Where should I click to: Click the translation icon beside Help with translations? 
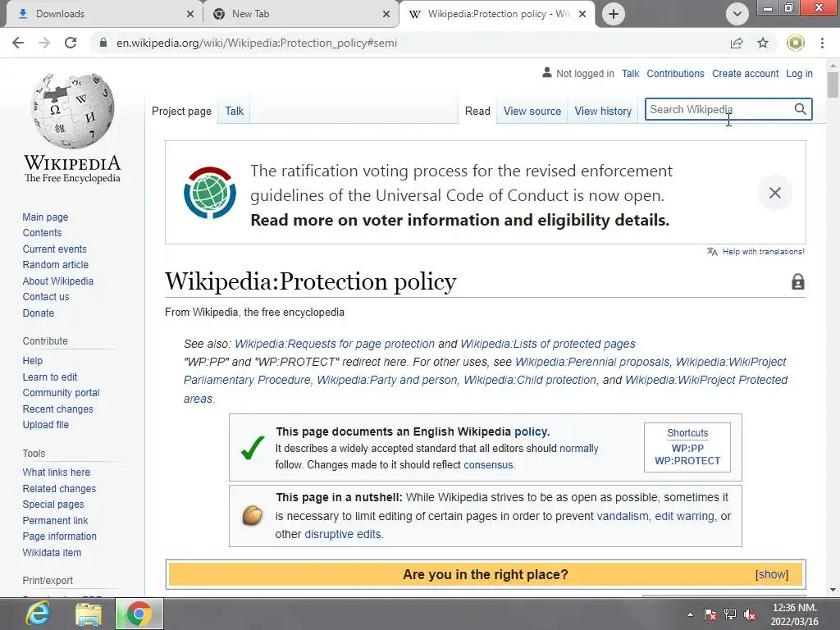coord(712,252)
